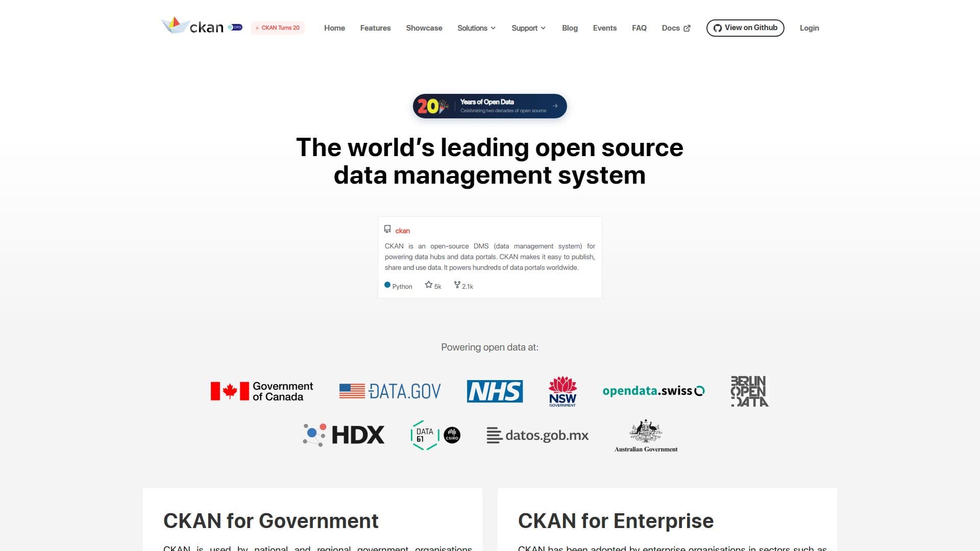
Task: Click the fork icon showing 2.1k
Action: [457, 285]
